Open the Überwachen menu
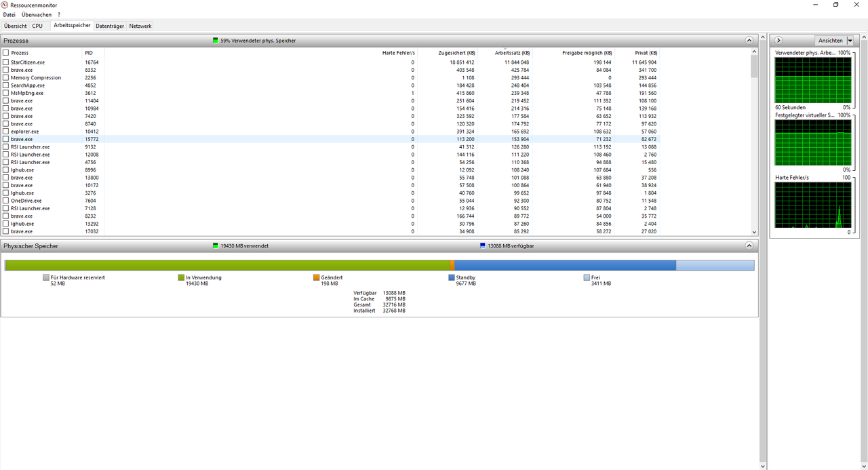Image resolution: width=868 pixels, height=470 pixels. coord(37,14)
